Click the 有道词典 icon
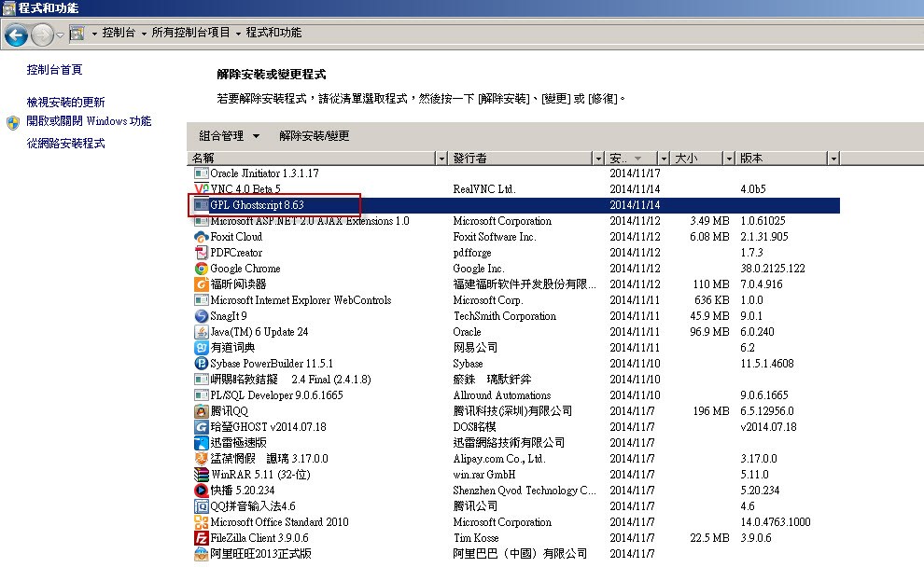The image size is (924, 581). [x=201, y=348]
